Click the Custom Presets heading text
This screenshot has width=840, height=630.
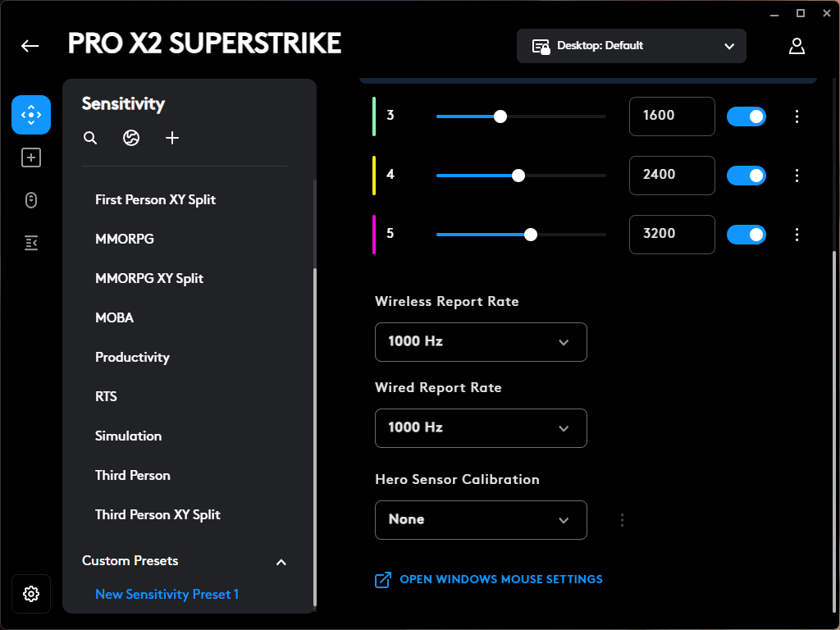(x=130, y=561)
